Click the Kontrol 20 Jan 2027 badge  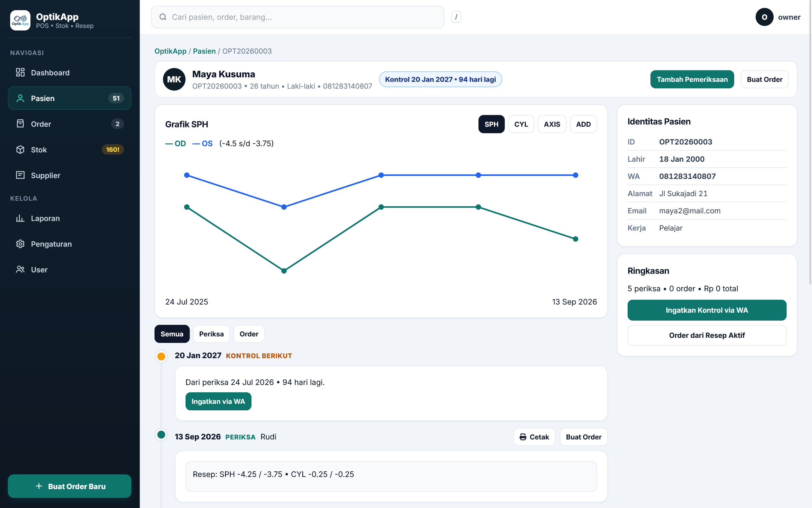[x=440, y=79]
